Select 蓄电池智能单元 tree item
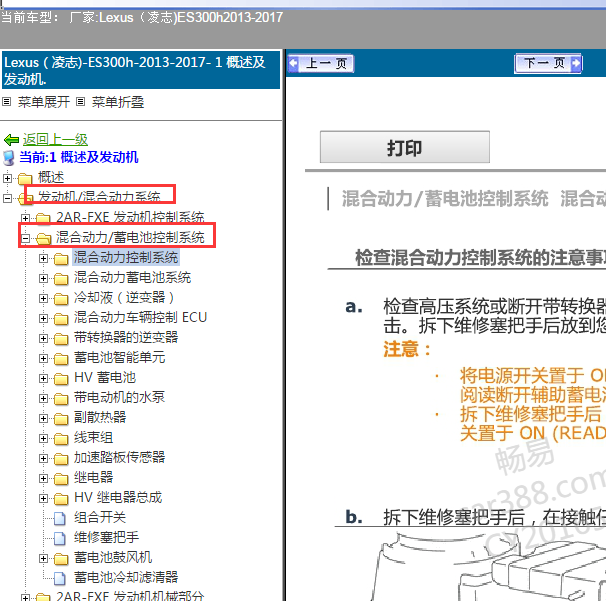Viewport: 606px width, 601px height. coord(119,358)
